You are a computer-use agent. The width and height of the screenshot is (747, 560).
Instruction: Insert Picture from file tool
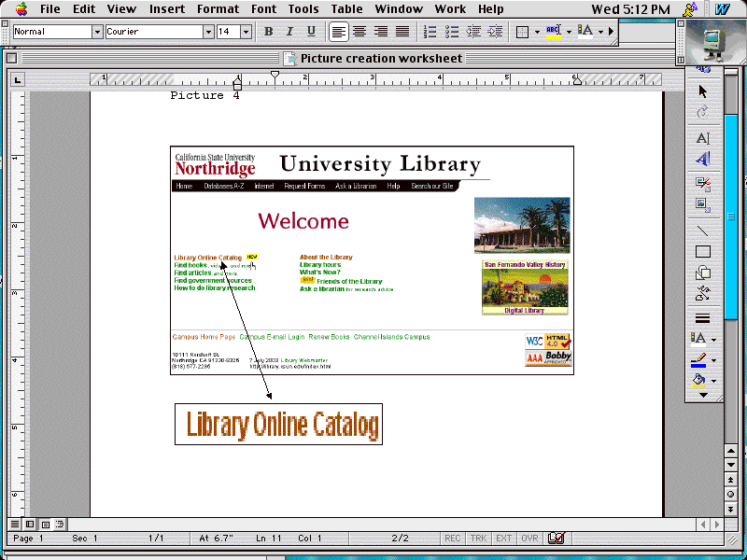(703, 204)
